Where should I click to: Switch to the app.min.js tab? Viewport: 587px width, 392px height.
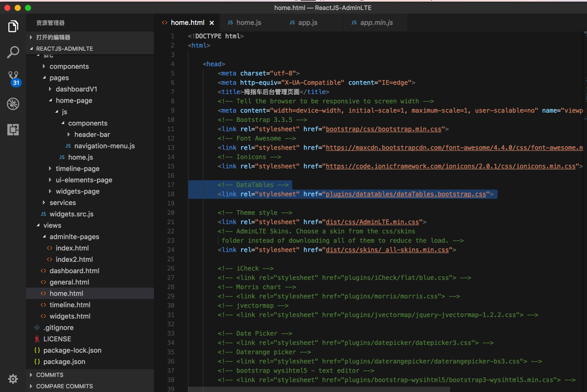376,23
